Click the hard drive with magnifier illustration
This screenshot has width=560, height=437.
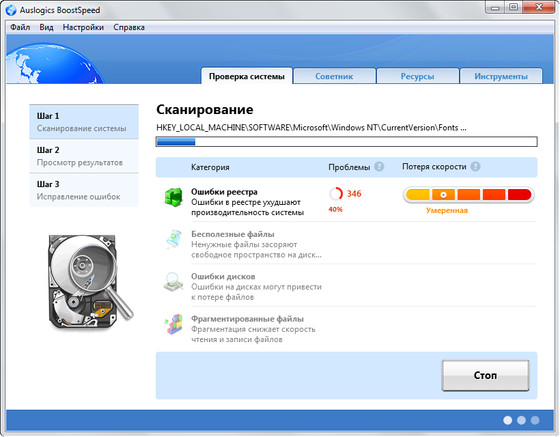tap(91, 282)
